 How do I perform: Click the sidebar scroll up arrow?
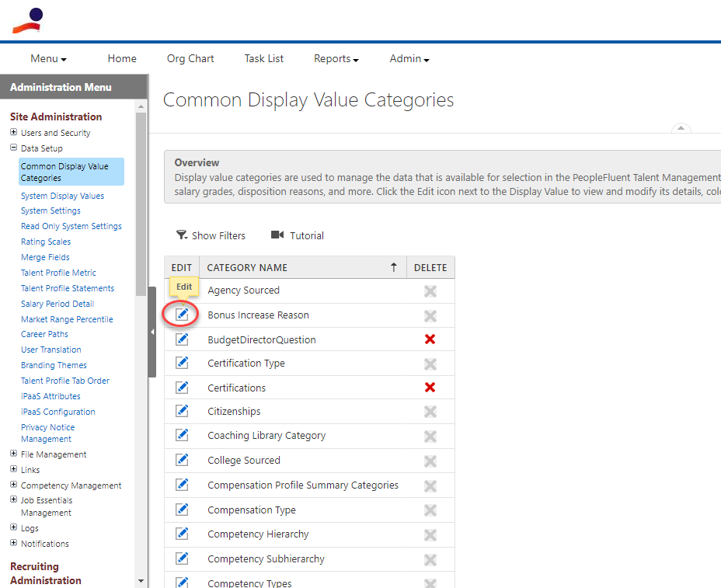[141, 106]
